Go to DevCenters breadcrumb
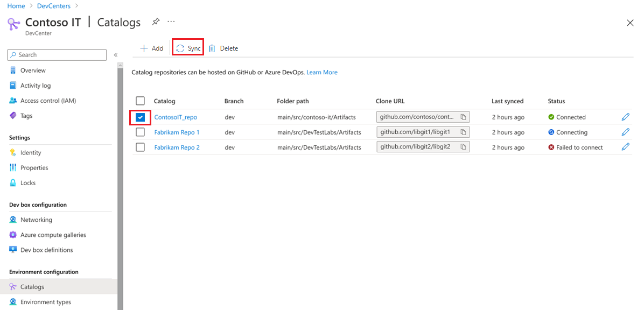This screenshot has height=310, width=644. [x=53, y=6]
